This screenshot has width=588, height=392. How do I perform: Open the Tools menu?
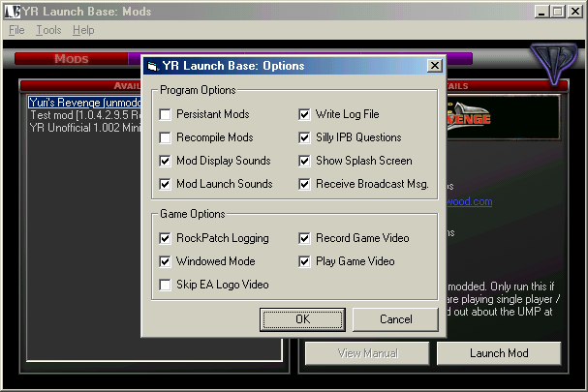48,30
